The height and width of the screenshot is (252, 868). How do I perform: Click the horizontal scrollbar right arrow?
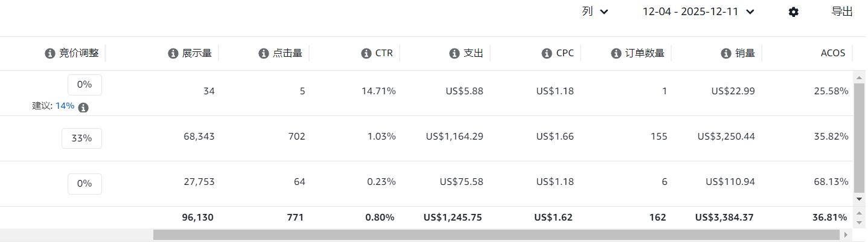pos(846,234)
